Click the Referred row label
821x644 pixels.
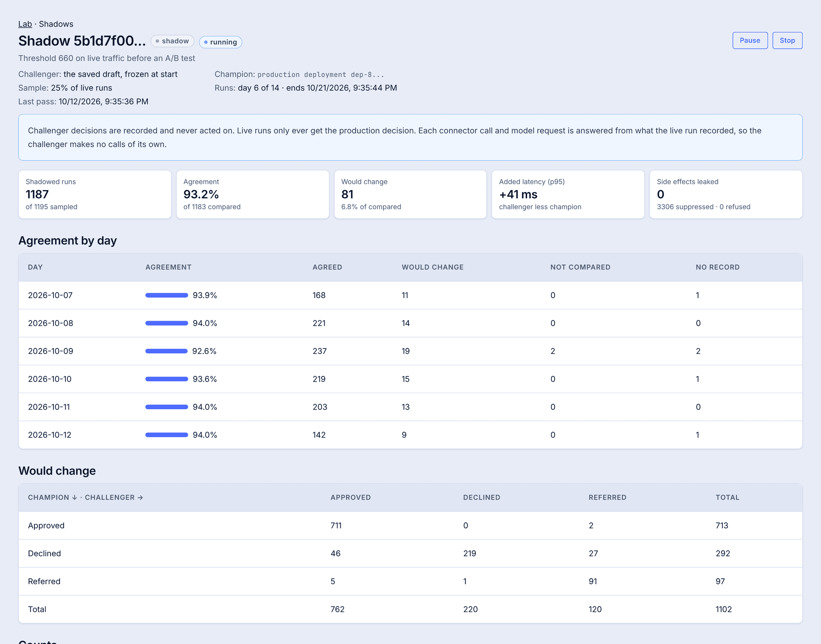pos(44,581)
